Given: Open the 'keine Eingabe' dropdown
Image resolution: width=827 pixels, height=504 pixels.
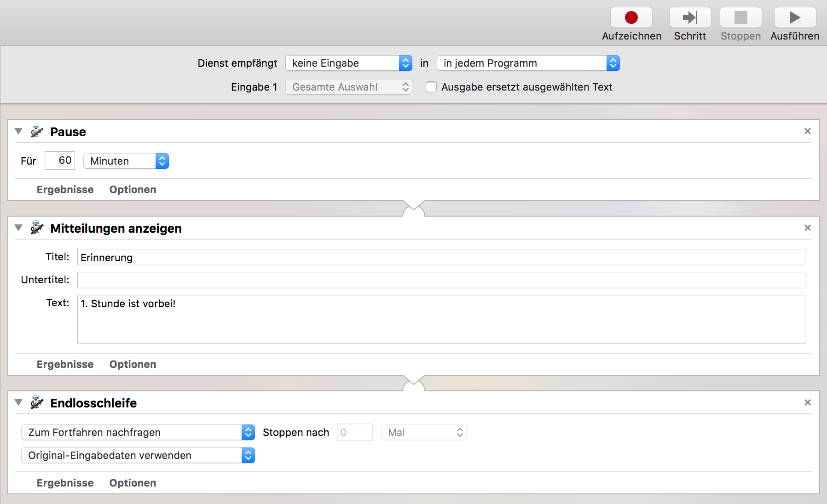Looking at the screenshot, I should [x=349, y=63].
